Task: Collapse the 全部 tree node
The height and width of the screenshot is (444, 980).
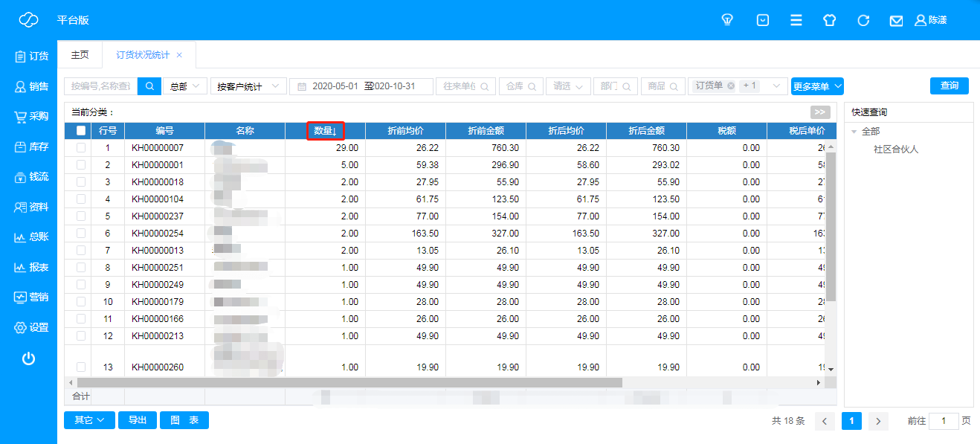Action: 854,132
